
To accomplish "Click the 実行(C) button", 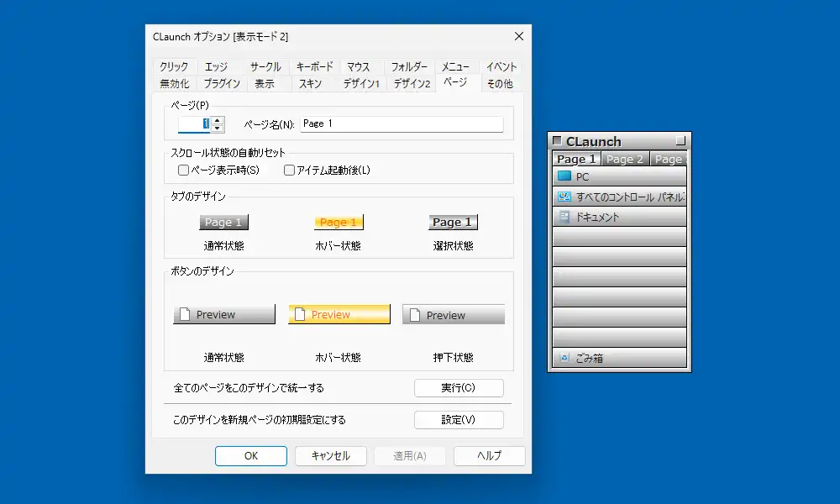I will [459, 388].
